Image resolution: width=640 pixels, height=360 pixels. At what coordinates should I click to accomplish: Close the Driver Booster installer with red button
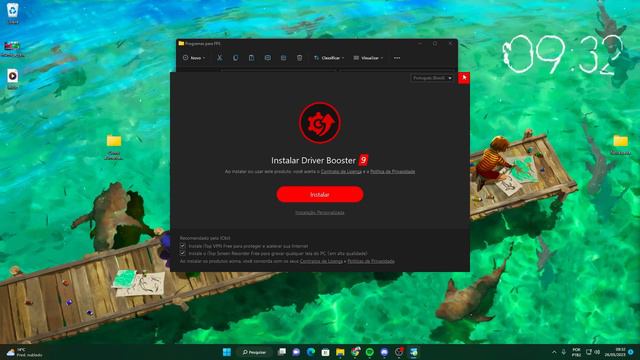(x=464, y=78)
